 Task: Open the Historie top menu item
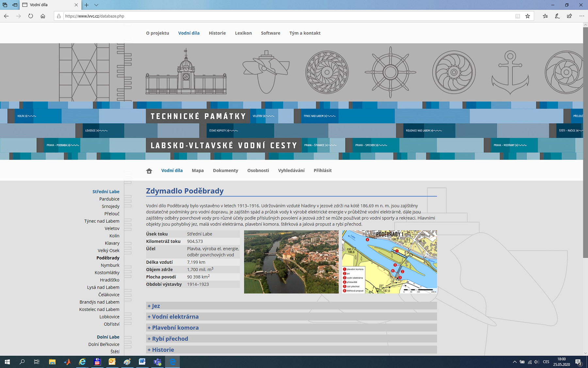click(x=217, y=33)
